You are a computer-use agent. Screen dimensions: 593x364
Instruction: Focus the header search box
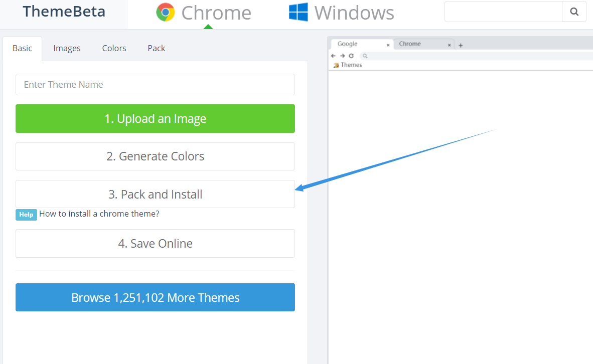(x=503, y=12)
